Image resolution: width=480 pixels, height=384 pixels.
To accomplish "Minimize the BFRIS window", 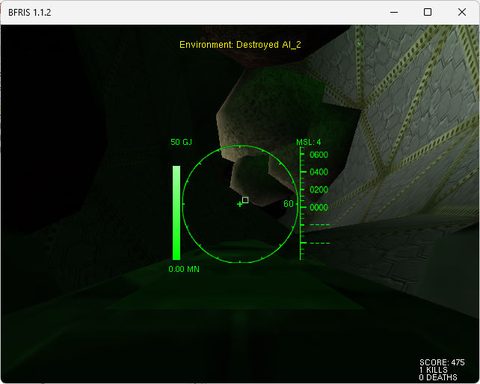I will [x=394, y=12].
